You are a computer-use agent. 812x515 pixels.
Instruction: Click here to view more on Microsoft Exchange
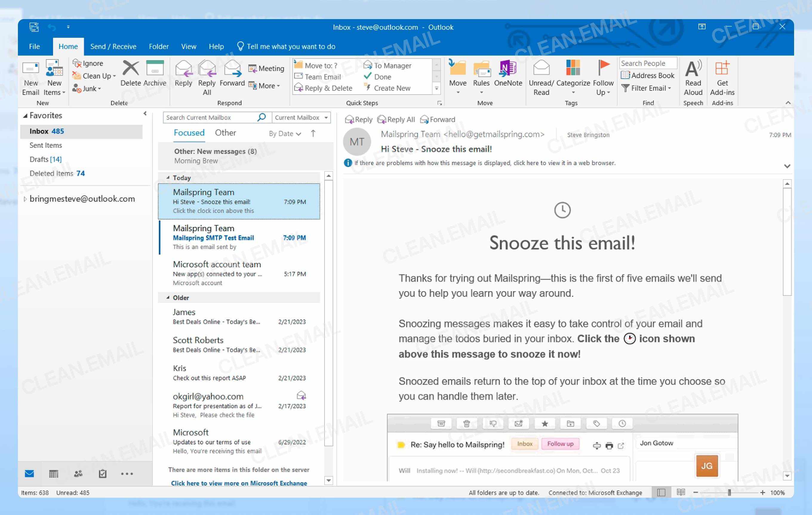(239, 483)
